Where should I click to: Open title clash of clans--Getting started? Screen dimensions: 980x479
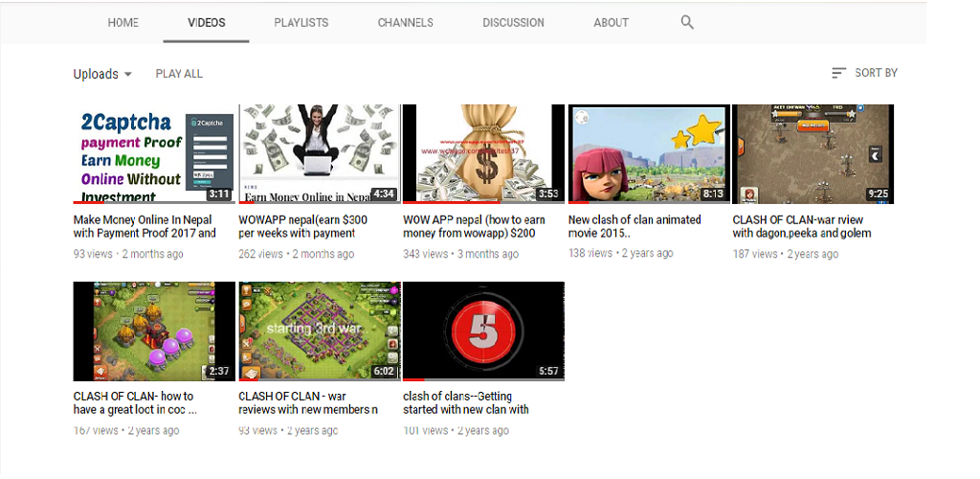466,403
